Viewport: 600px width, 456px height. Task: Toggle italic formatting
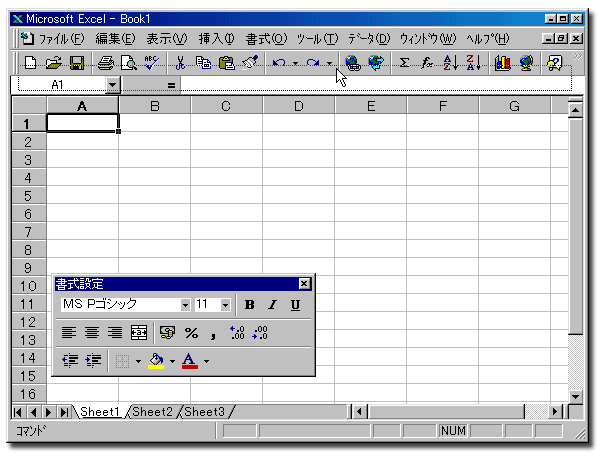coord(272,305)
